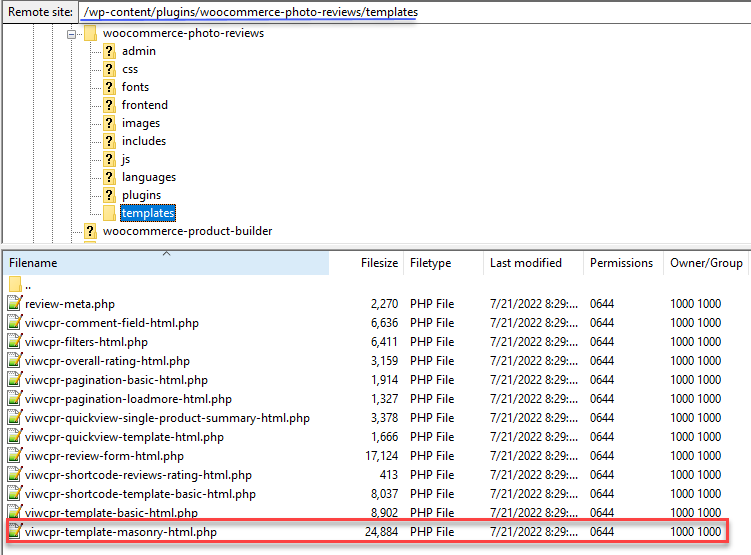Image resolution: width=751 pixels, height=555 pixels.
Task: Select the fonts folder icon
Action: [x=110, y=87]
